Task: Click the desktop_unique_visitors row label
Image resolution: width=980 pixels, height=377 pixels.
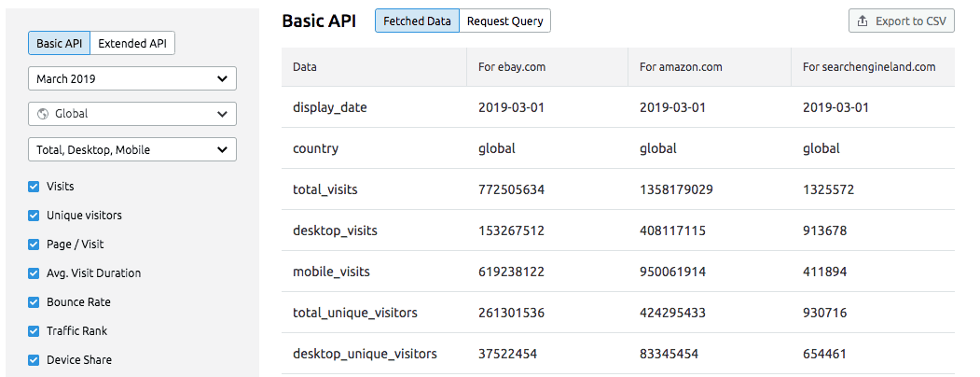Action: point(365,354)
